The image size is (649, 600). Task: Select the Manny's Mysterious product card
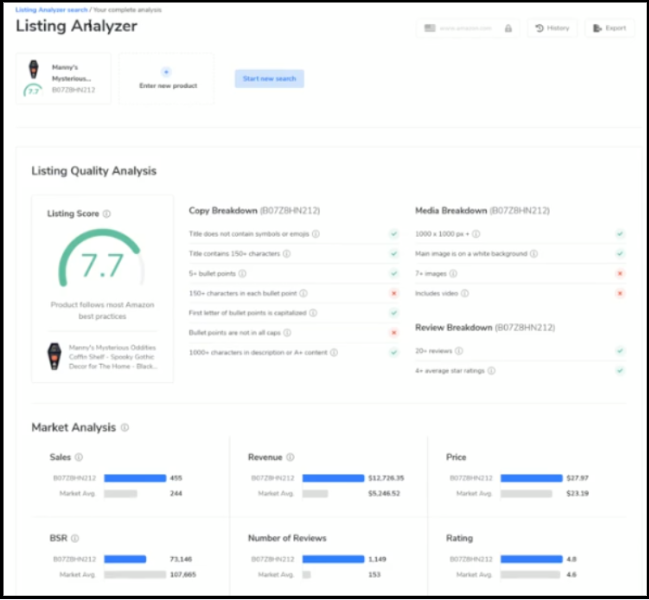pos(63,78)
